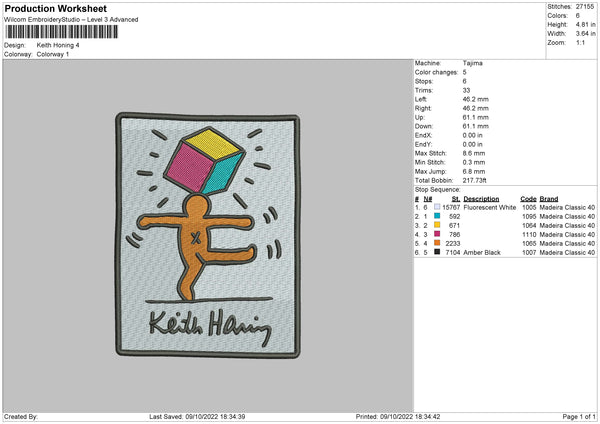Viewport: 600px width, 424px height.
Task: Click thread code 1095
Action: pos(529,217)
